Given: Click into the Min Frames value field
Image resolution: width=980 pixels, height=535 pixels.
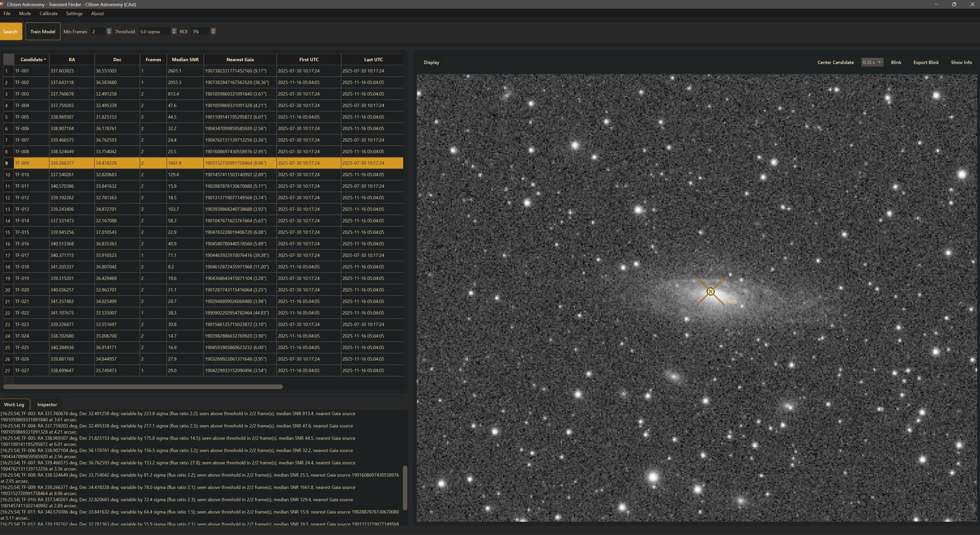Looking at the screenshot, I should click(x=98, y=32).
